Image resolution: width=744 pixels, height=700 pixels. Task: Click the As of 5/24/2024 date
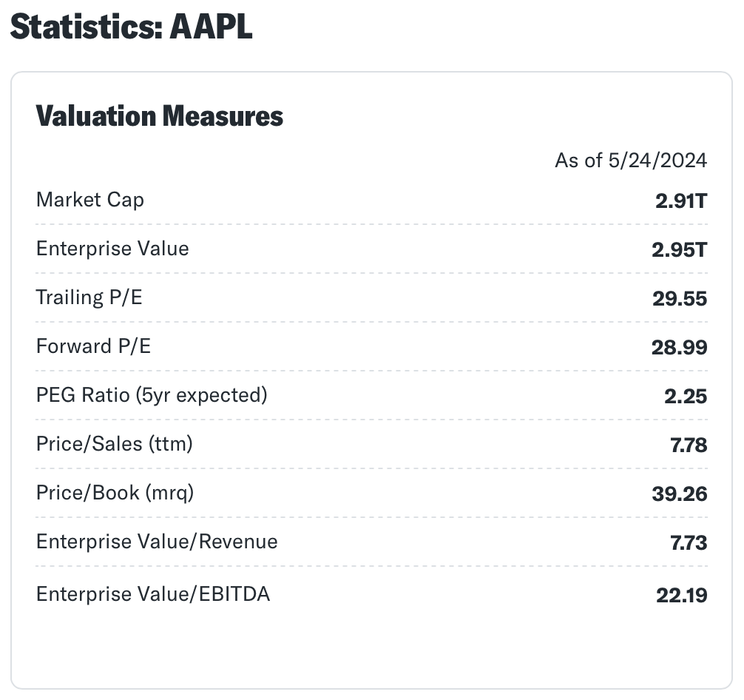pos(631,160)
